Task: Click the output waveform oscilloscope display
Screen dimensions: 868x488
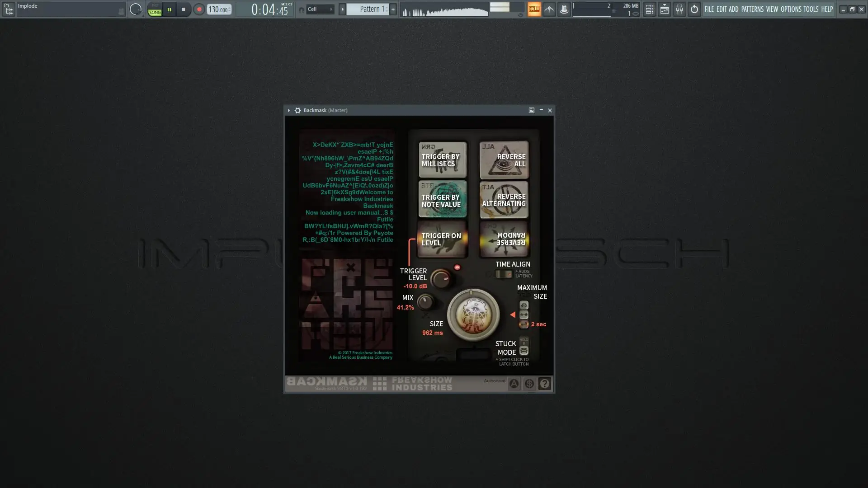Action: (x=444, y=9)
